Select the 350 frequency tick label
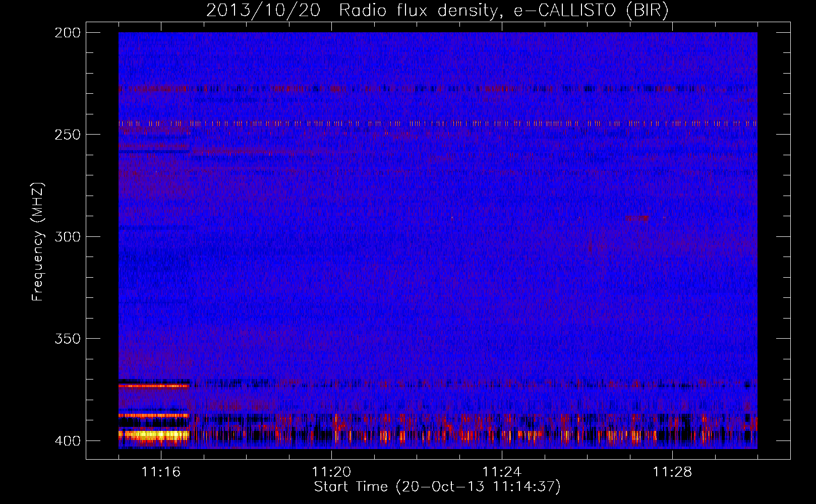 pyautogui.click(x=68, y=339)
